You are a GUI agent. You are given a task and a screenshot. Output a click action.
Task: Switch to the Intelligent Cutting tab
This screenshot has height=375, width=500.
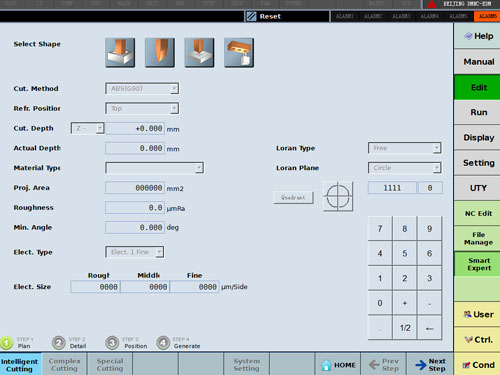click(x=20, y=365)
